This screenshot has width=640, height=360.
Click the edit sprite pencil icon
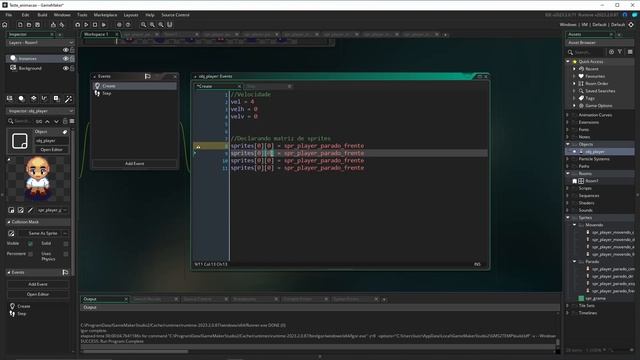click(30, 210)
